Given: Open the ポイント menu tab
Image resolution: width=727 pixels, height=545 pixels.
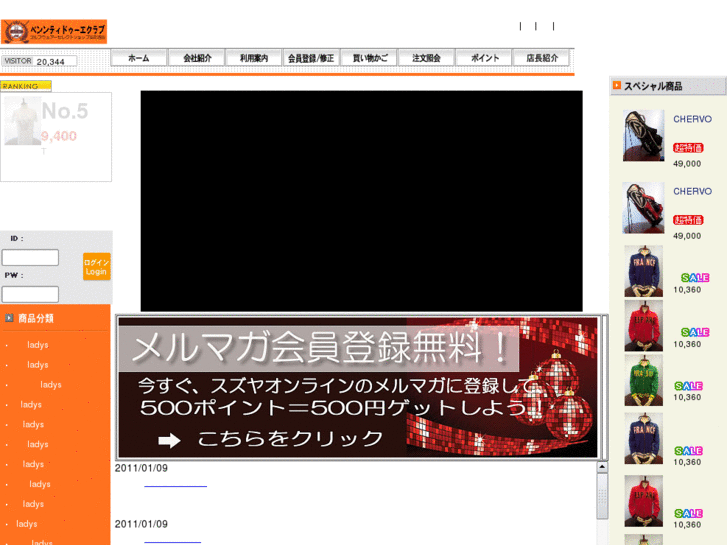Looking at the screenshot, I should pos(485,58).
